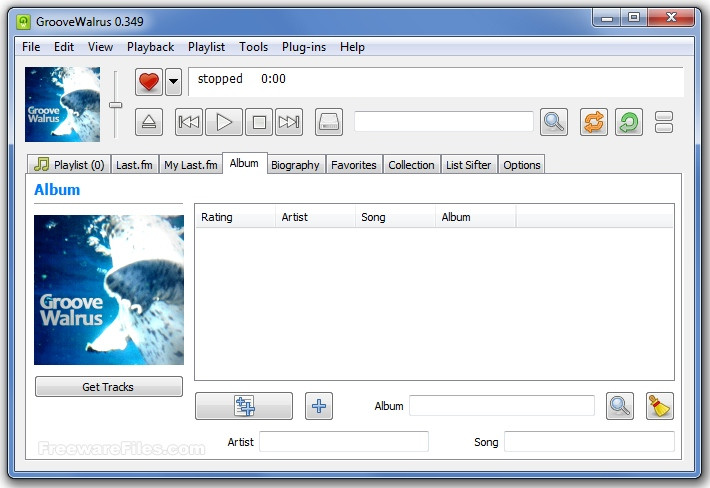Click the Song text input field

pos(589,441)
